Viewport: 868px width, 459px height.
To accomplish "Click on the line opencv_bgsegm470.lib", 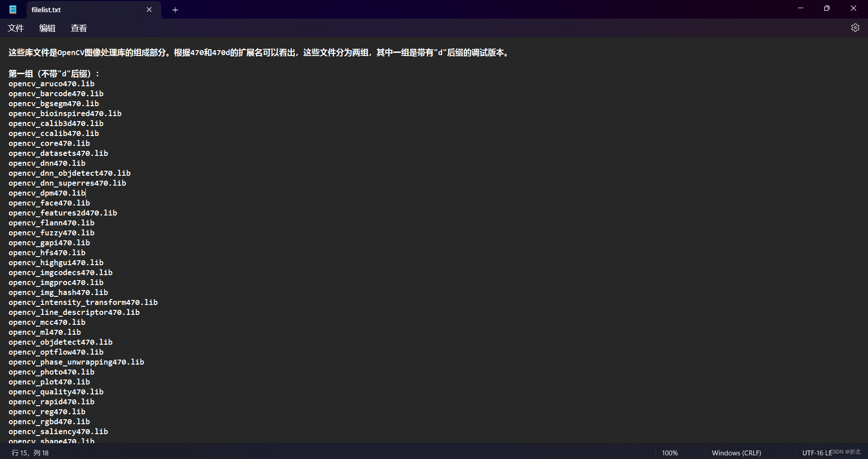I will pos(54,103).
